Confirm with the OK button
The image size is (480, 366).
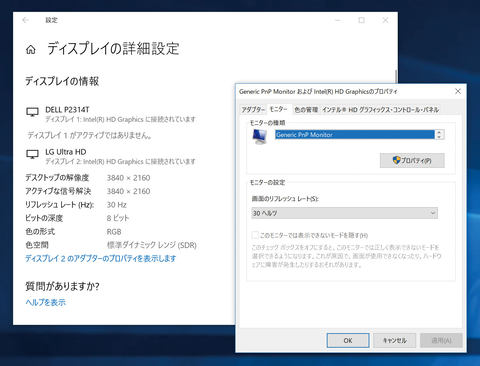click(x=348, y=340)
